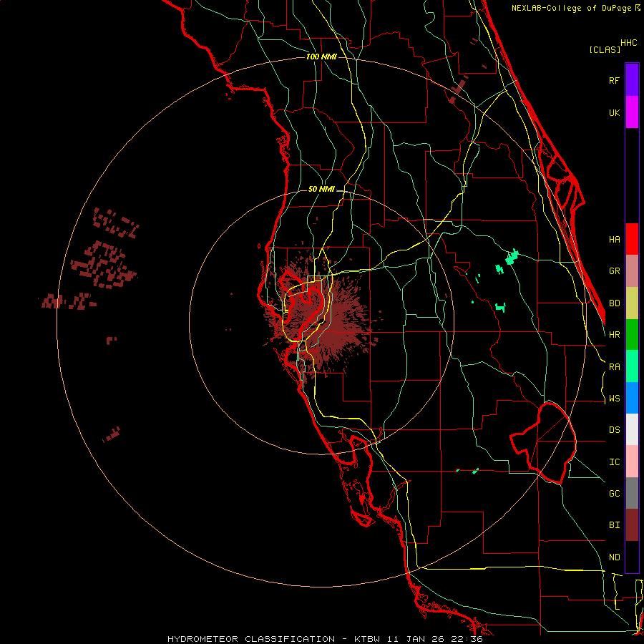This screenshot has height=644, width=644.
Task: Click the magenta UK legend color swatch
Action: pyautogui.click(x=632, y=112)
